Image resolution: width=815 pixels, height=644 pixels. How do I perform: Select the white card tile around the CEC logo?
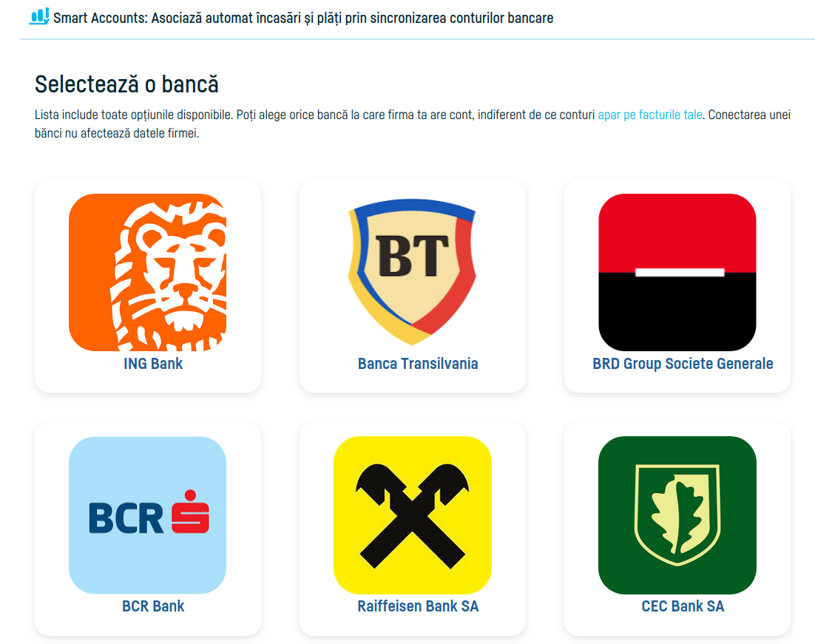(677, 529)
